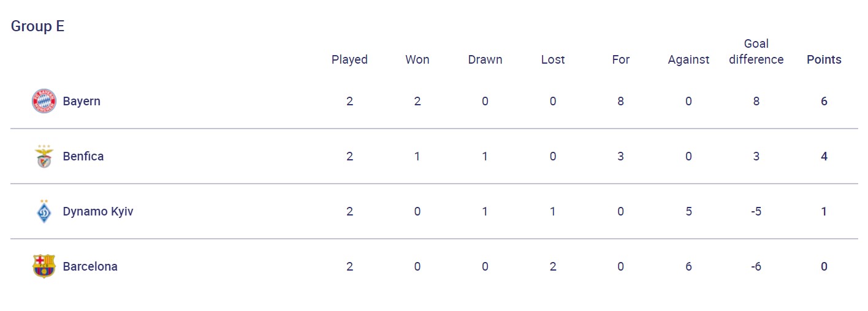Select the Goal difference column header
The width and height of the screenshot is (868, 311).
[x=756, y=51]
